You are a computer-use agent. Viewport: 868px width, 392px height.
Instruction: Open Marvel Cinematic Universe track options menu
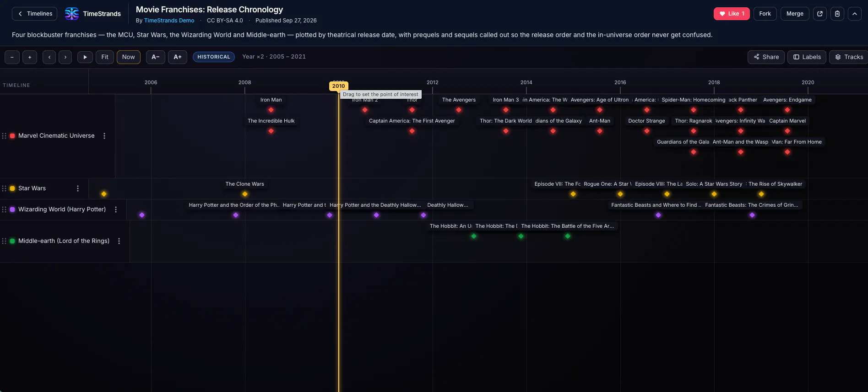point(104,136)
